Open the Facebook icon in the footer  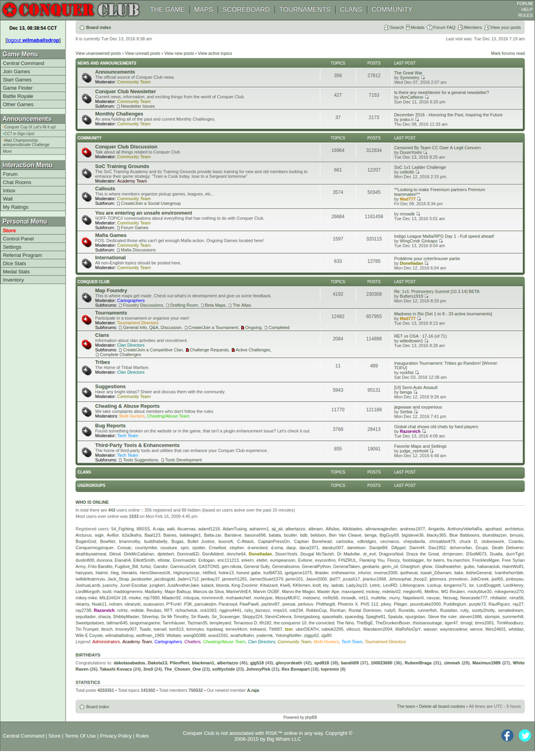[x=507, y=735]
